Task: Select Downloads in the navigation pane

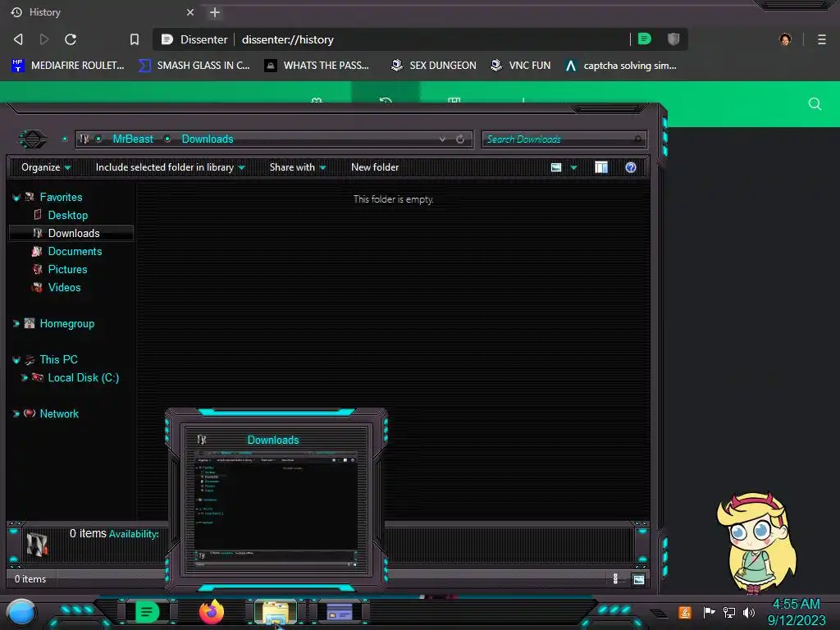Action: (x=71, y=234)
